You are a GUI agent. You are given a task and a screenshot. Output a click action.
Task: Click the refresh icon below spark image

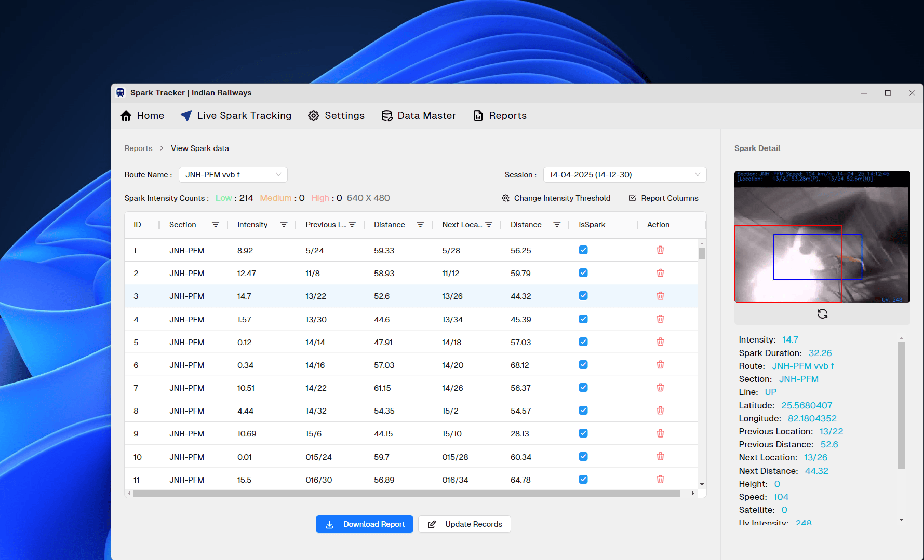coord(822,314)
